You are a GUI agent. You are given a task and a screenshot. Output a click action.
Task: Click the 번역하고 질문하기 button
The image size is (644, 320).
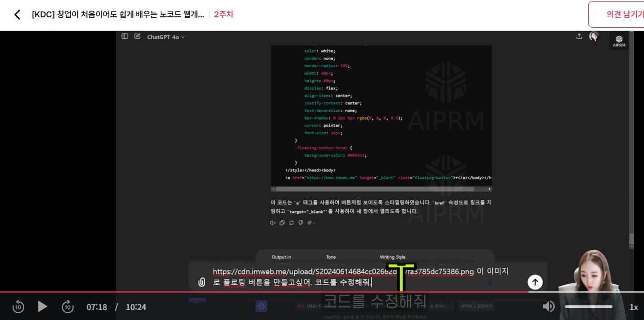coord(476,306)
